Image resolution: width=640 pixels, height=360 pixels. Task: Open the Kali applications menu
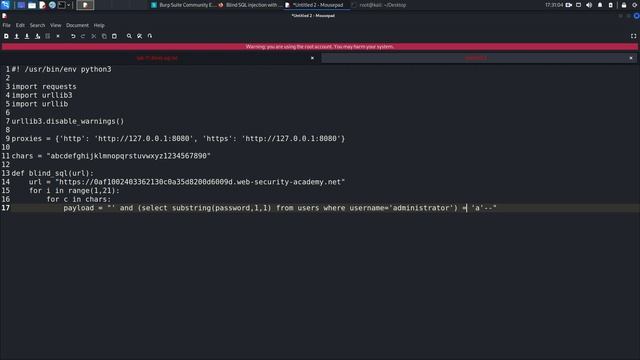click(x=5, y=5)
